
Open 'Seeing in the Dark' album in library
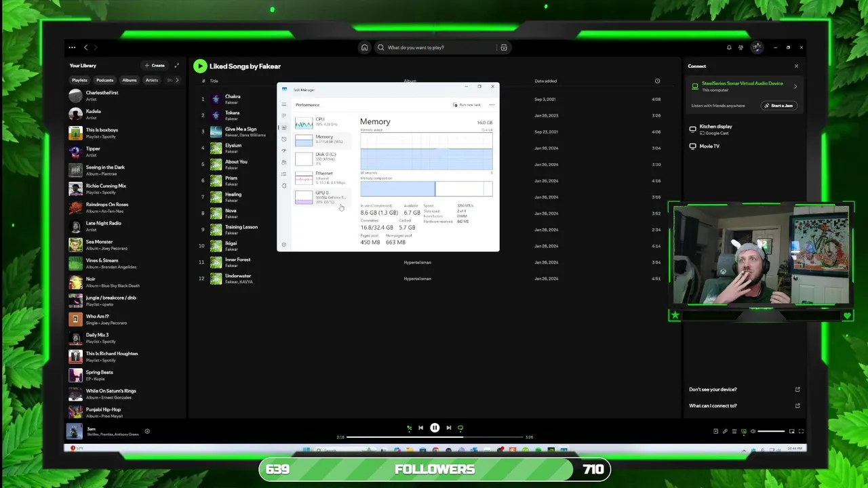point(125,170)
